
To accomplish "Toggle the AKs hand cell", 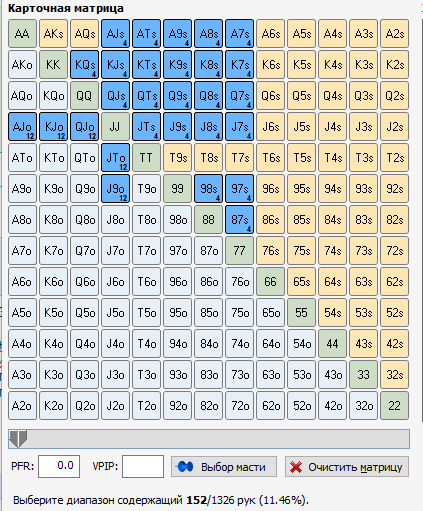I will pyautogui.click(x=53, y=33).
